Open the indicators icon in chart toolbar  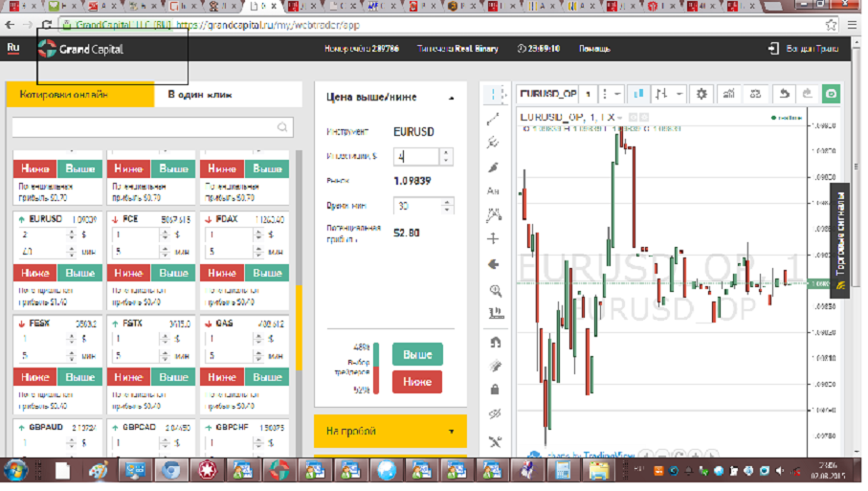729,94
